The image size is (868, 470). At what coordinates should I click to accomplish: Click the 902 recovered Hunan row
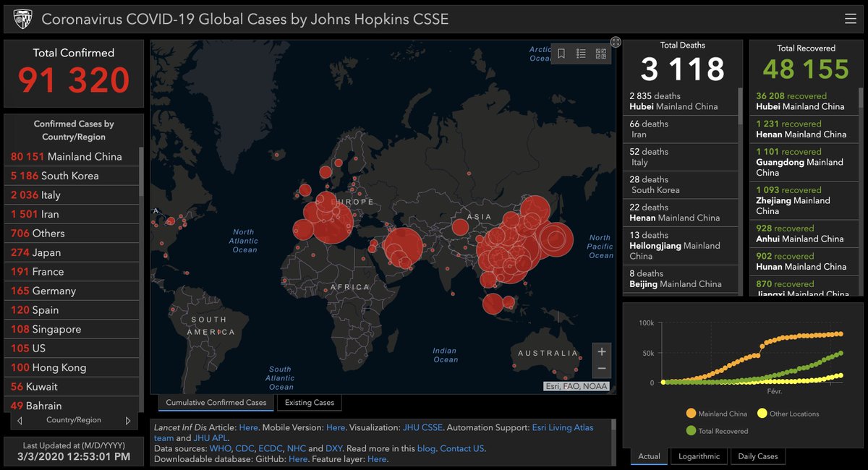[804, 262]
